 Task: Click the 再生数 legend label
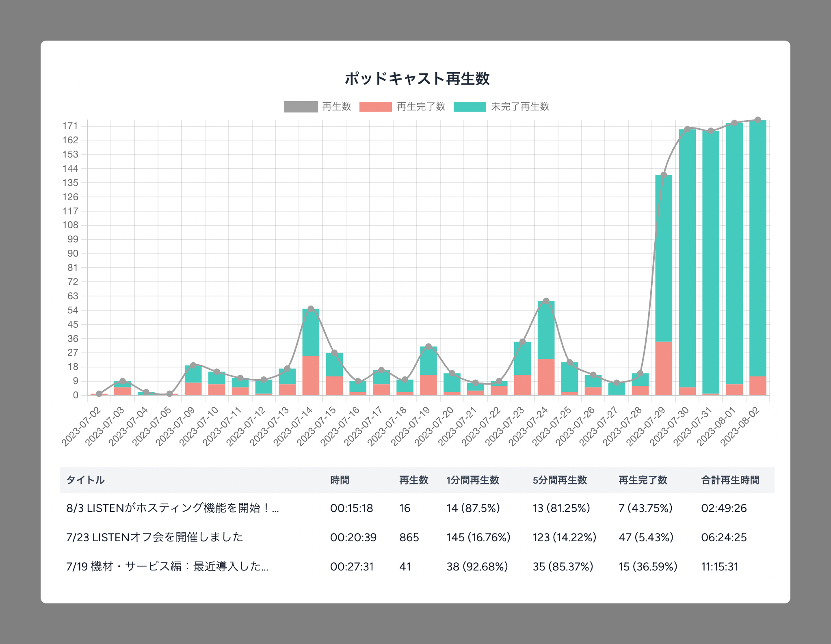336,107
